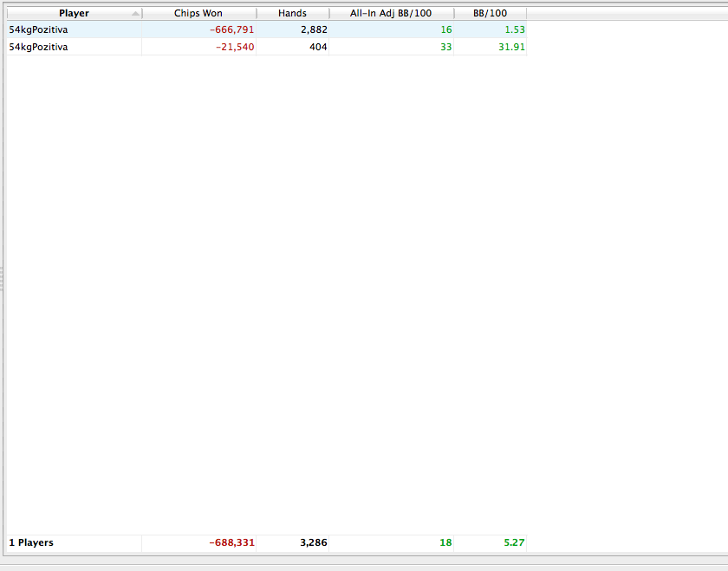728x571 pixels.
Task: Click the -21,540 chips won value
Action: point(235,47)
